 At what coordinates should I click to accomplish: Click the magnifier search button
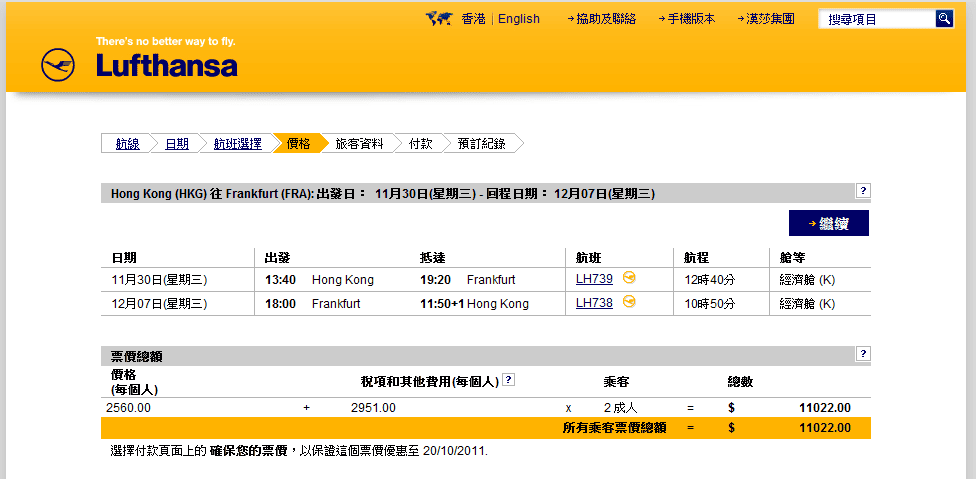[x=944, y=19]
